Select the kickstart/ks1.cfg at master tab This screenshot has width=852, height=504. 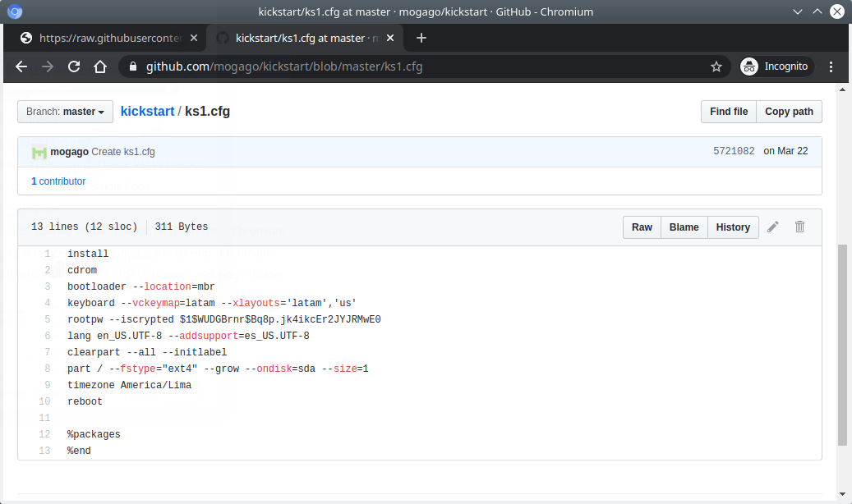(x=306, y=38)
